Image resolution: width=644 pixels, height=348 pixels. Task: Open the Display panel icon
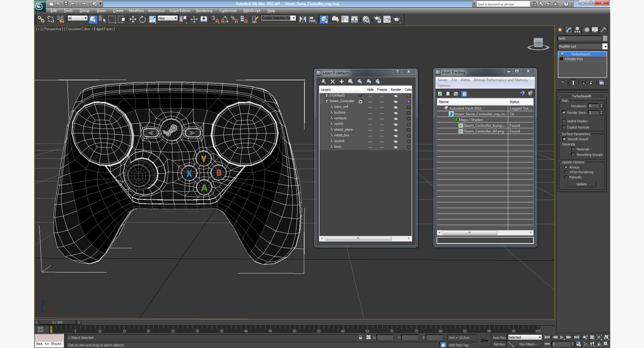point(595,30)
